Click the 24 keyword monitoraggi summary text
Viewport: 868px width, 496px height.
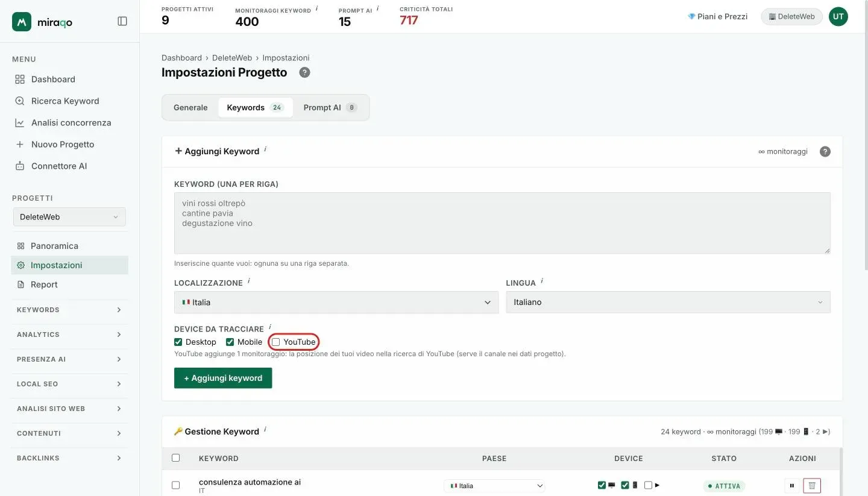point(745,432)
